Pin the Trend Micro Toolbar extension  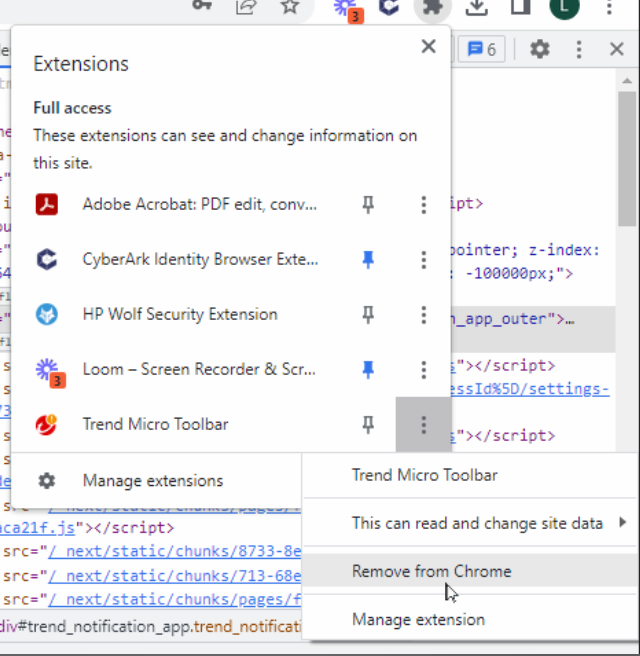[x=368, y=424]
